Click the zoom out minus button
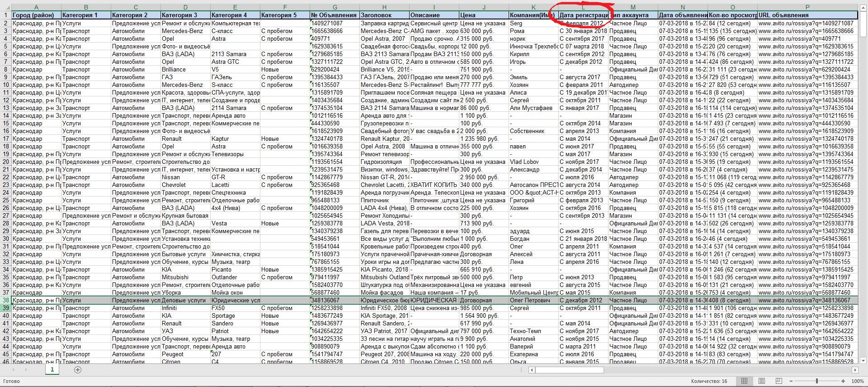Image resolution: width=868 pixels, height=387 pixels. tap(791, 381)
